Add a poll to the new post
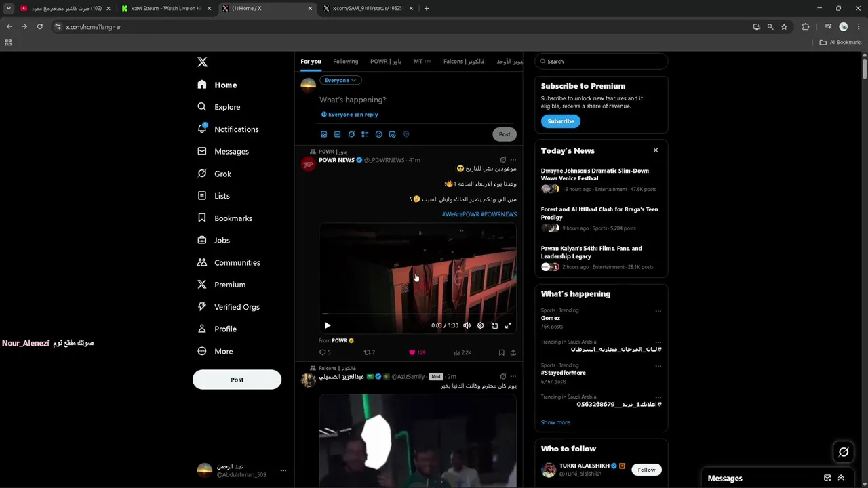Viewport: 868px width, 488px height. [365, 134]
